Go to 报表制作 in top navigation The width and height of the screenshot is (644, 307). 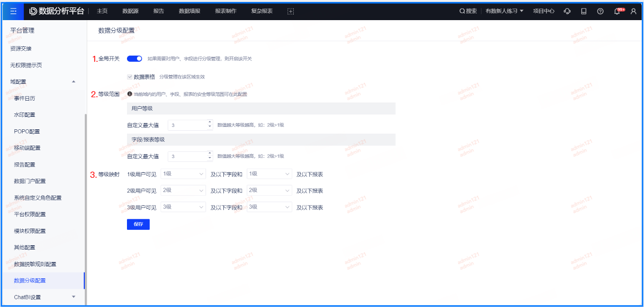tap(226, 11)
